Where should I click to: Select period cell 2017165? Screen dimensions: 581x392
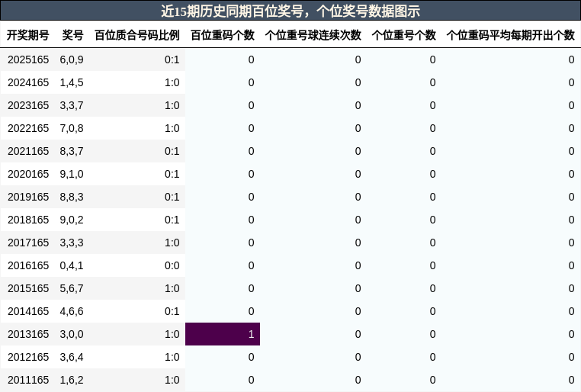pyautogui.click(x=28, y=243)
